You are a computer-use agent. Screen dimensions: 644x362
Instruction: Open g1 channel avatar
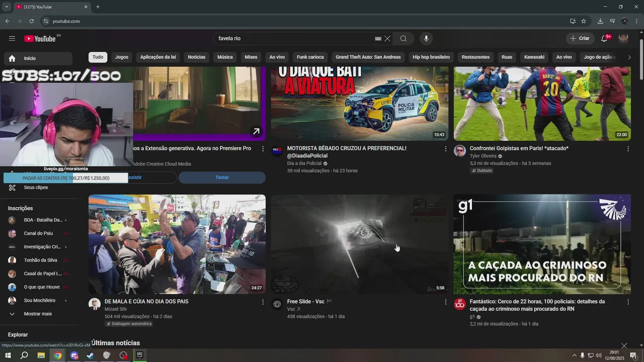click(460, 304)
